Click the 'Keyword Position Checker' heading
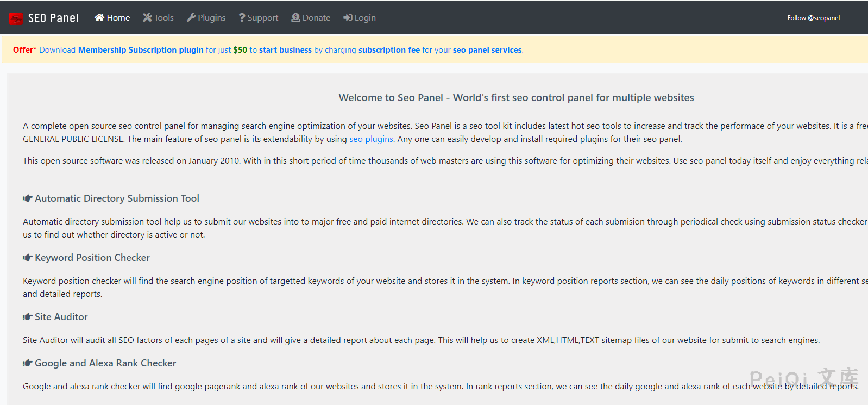868x405 pixels. pyautogui.click(x=92, y=258)
